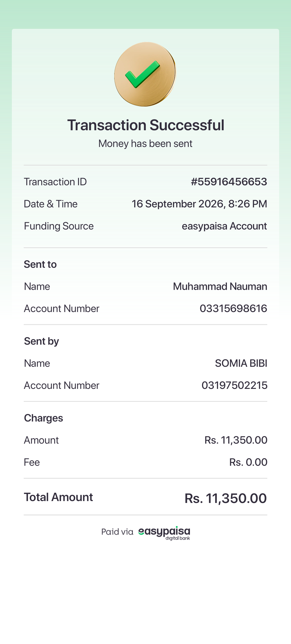
Task: Select the Sent to section header
Action: pyautogui.click(x=40, y=264)
